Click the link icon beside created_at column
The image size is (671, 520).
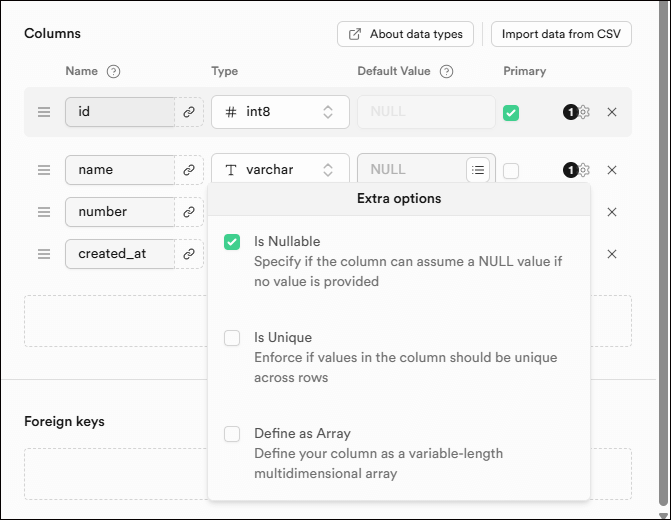(x=188, y=254)
